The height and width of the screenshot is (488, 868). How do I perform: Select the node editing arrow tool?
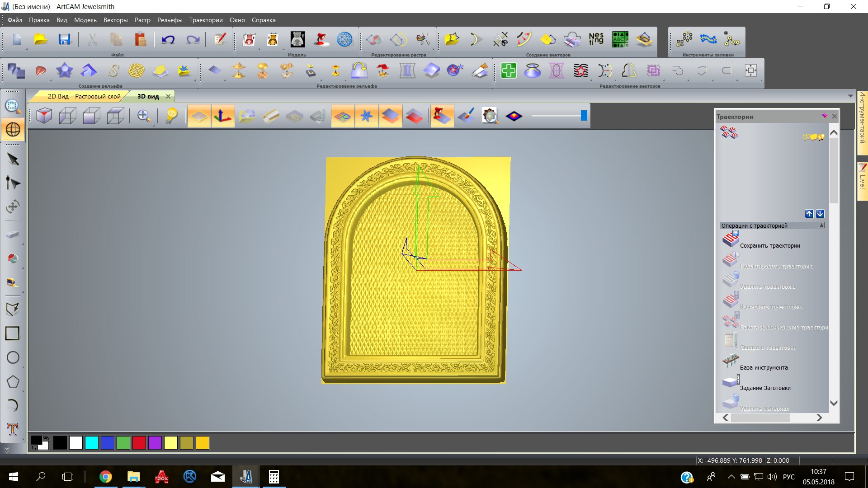pyautogui.click(x=13, y=183)
